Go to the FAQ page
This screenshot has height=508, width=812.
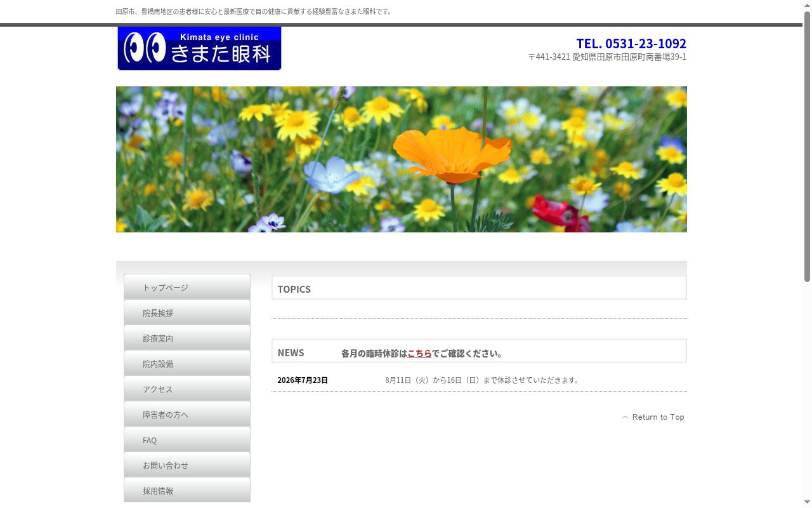187,439
